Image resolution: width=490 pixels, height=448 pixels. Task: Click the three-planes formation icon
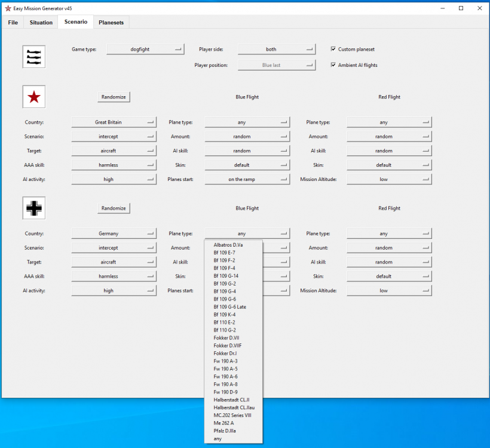pyautogui.click(x=34, y=57)
